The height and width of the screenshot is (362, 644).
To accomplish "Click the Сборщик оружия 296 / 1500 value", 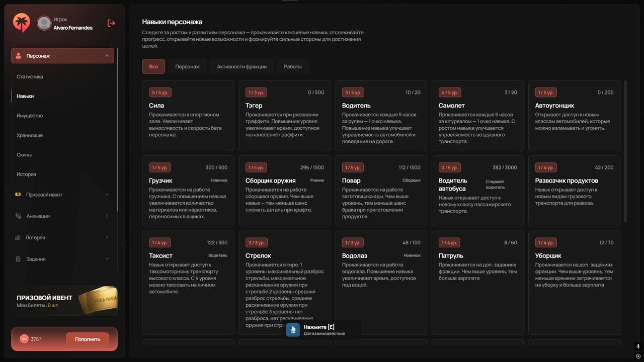I will pyautogui.click(x=312, y=167).
